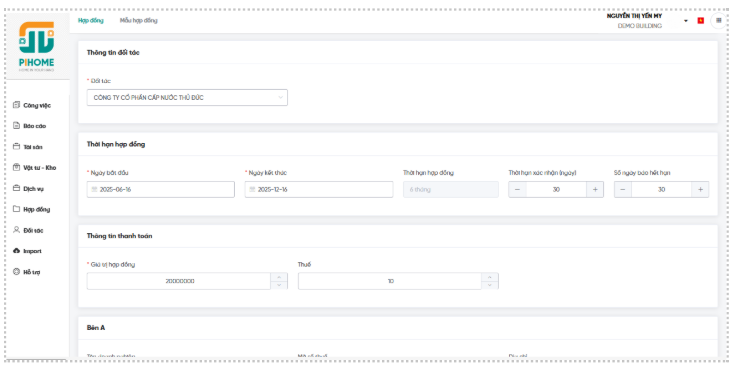The height and width of the screenshot is (368, 735).
Task: Decrease Giá trị hợp đồng with down arrow
Action: pos(279,285)
